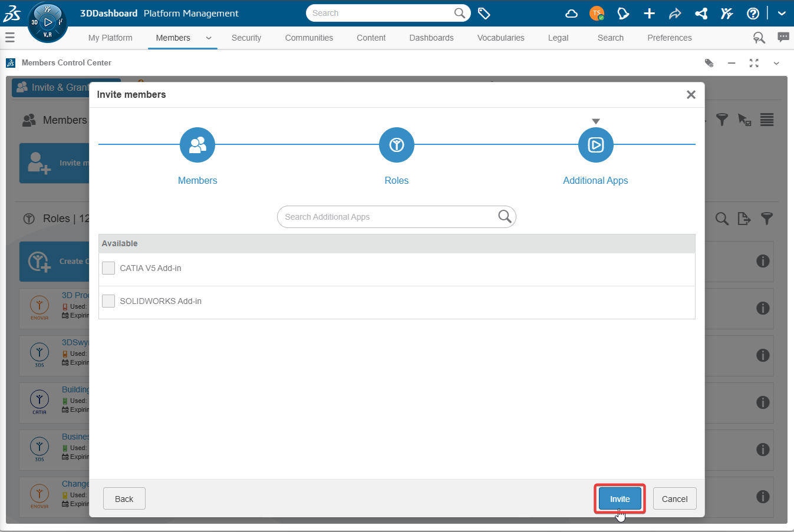Click the Members step icon in the wizard
This screenshot has width=794, height=532.
coord(197,145)
